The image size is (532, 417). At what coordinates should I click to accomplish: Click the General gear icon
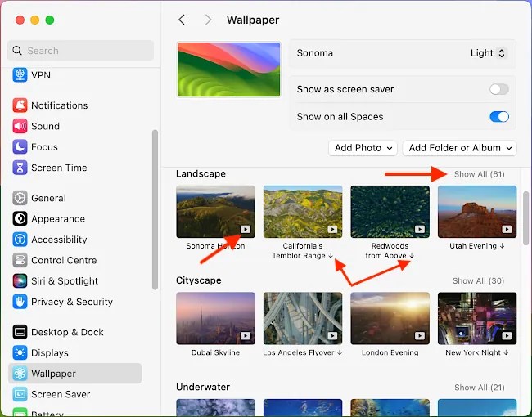(20, 198)
